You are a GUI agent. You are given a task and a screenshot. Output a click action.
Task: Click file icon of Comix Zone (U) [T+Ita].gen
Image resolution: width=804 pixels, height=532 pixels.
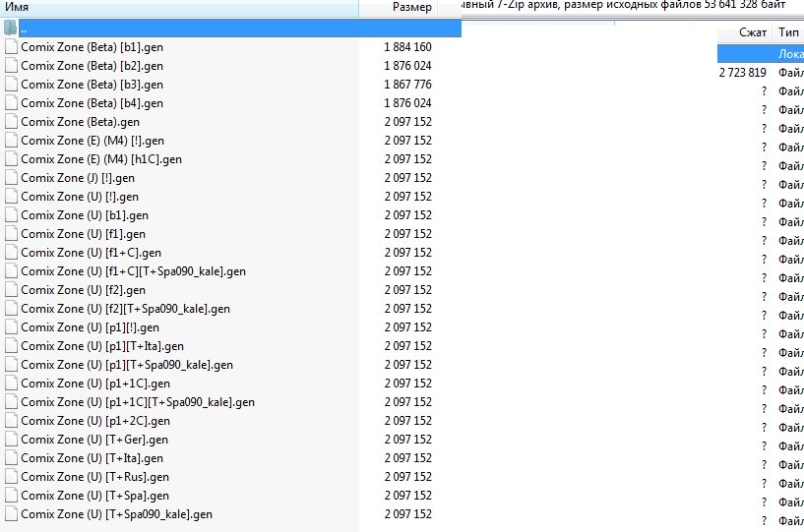[11, 458]
